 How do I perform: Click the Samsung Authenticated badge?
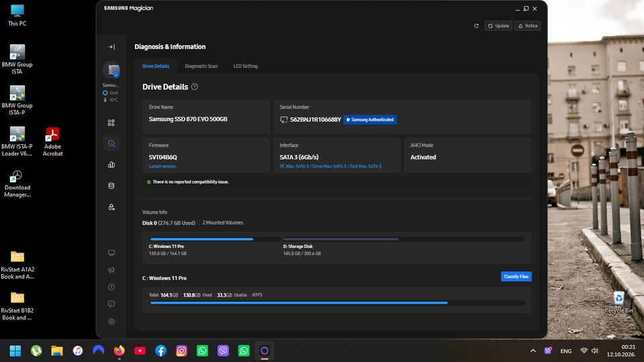click(x=370, y=120)
